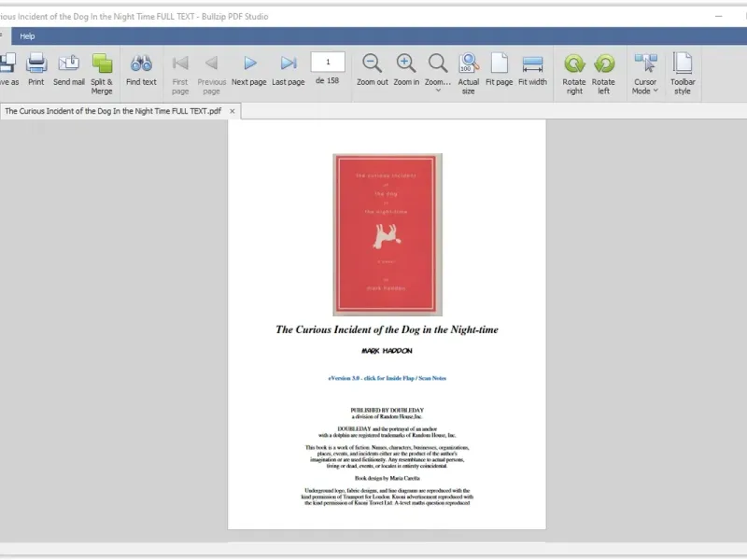747x560 pixels.
Task: Close the Curious Incident PDF tab
Action: point(232,111)
